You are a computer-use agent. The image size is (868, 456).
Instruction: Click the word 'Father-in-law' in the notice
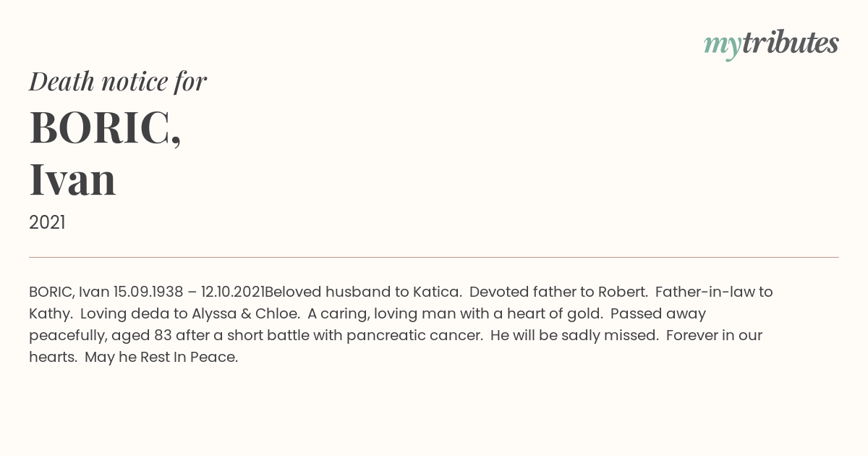[705, 292]
